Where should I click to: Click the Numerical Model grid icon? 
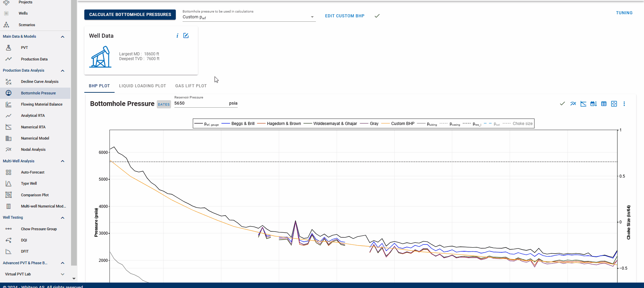(9, 138)
